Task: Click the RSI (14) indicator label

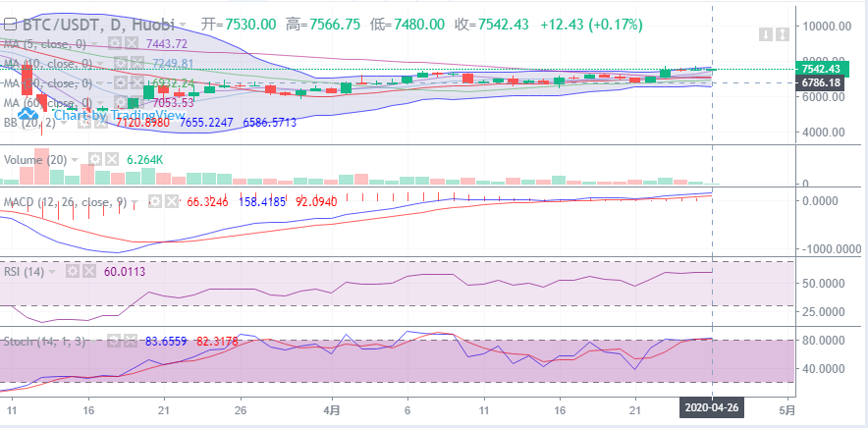Action: 25,271
